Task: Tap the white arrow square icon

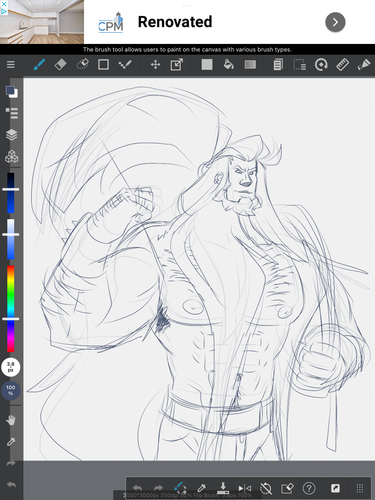Action: click(335, 488)
